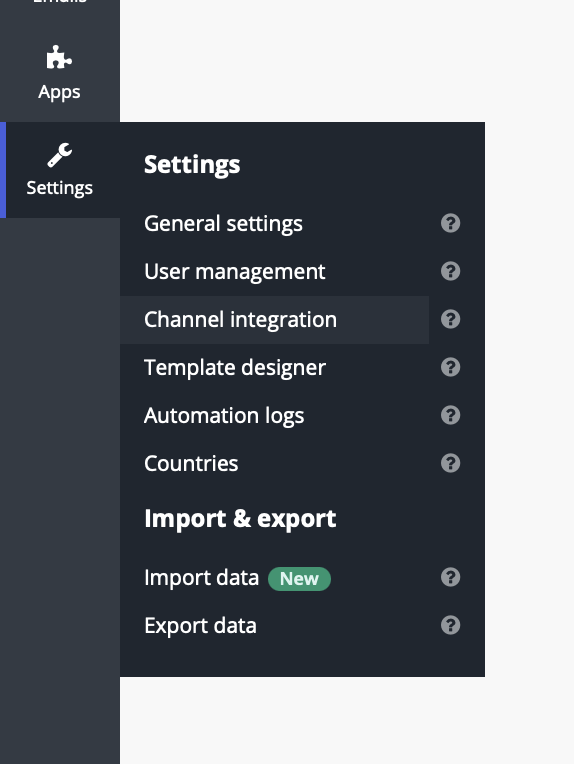Click the Settings heading in the flyout
Image resolution: width=574 pixels, height=764 pixels.
coord(192,164)
